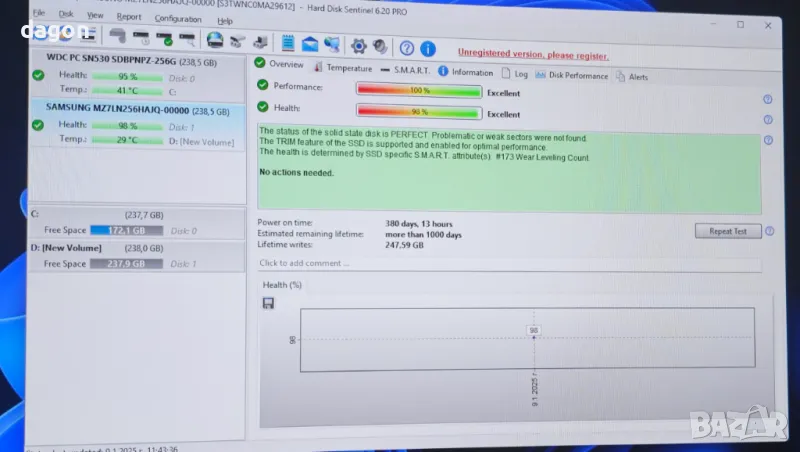Open the File menu
The image size is (800, 452).
38,14
